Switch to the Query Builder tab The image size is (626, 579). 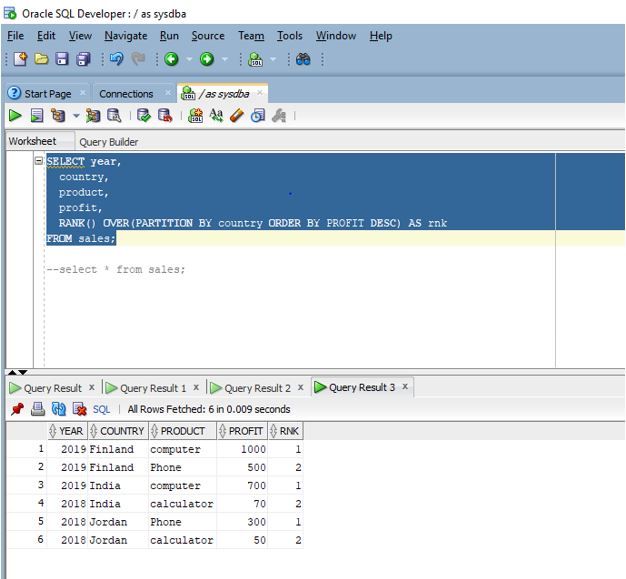(x=108, y=142)
